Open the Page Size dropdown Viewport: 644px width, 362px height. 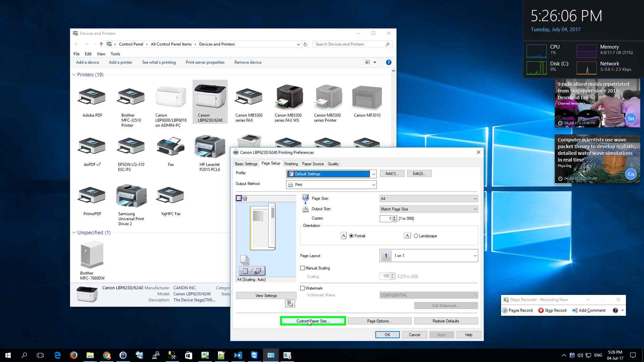point(428,199)
